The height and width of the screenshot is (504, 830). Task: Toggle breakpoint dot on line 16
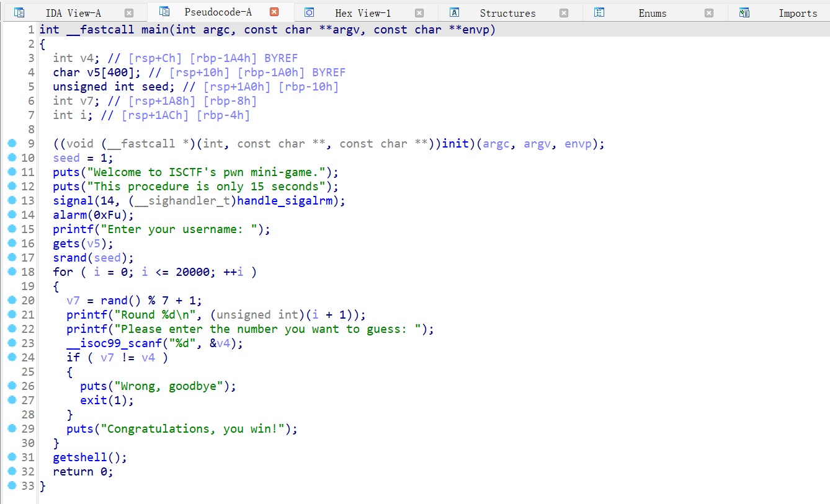point(11,244)
